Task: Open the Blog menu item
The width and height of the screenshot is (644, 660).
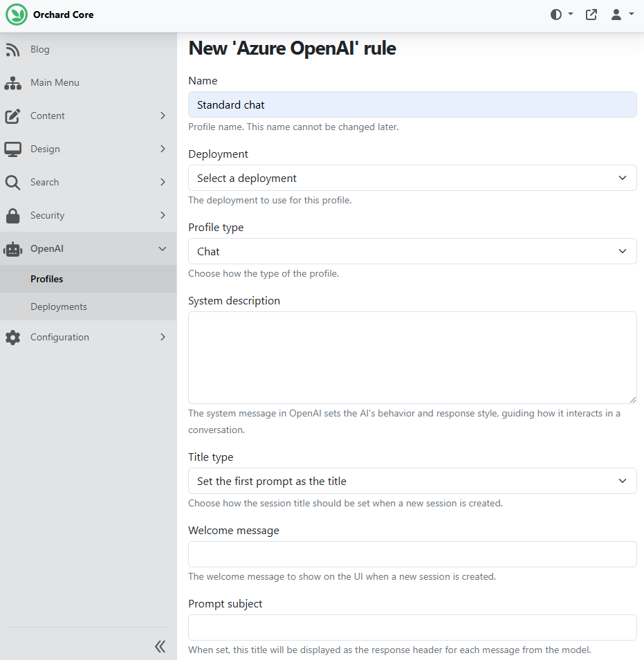Action: [x=40, y=50]
